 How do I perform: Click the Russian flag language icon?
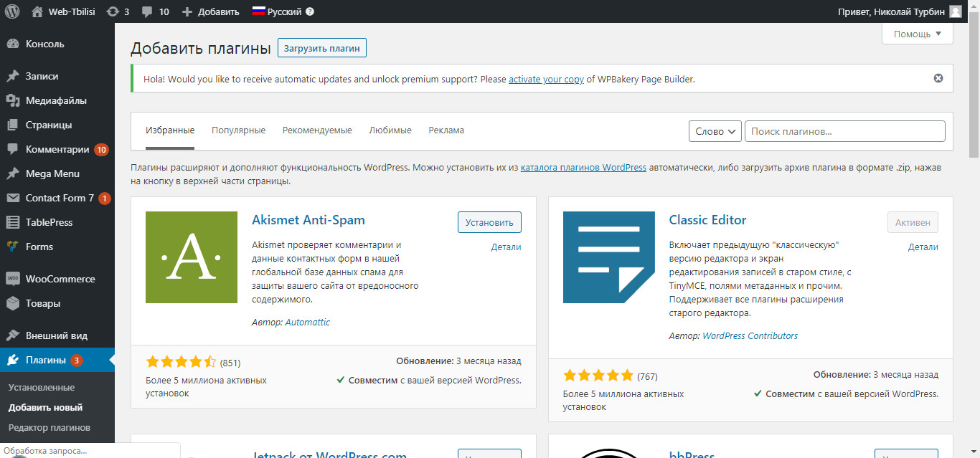(259, 11)
